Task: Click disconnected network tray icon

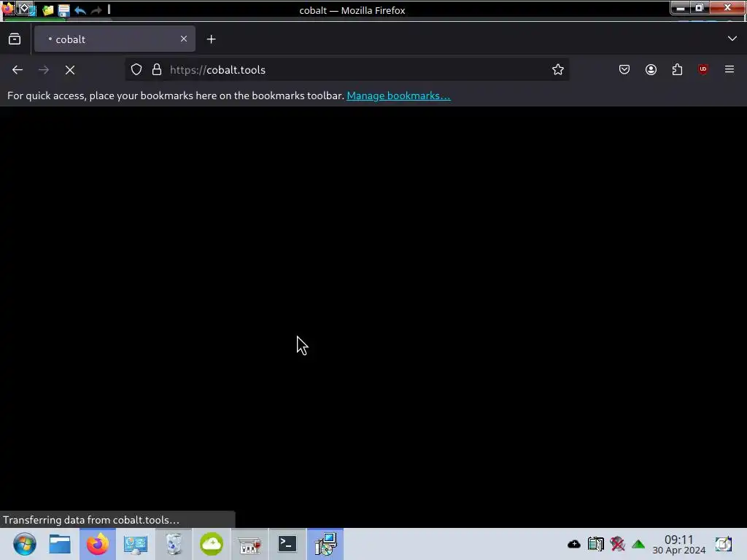Action: pyautogui.click(x=617, y=544)
